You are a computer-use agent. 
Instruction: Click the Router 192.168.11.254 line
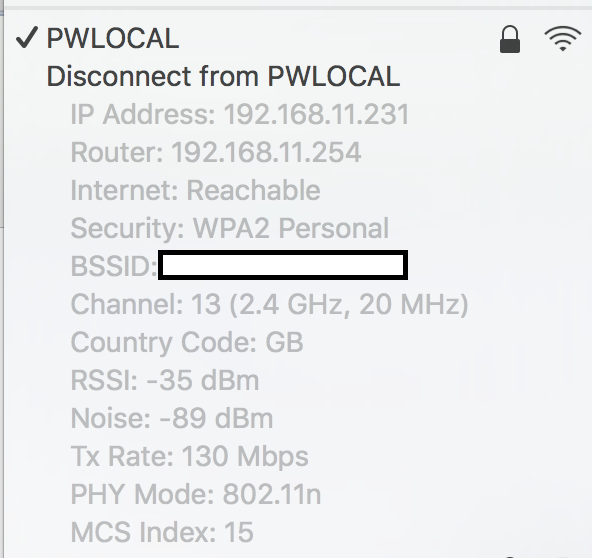tap(216, 153)
